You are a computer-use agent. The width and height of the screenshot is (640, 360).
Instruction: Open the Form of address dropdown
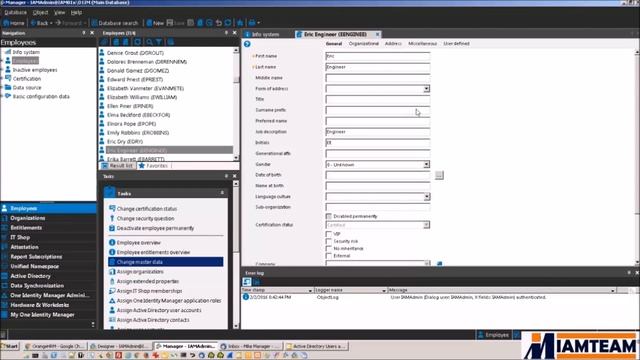click(x=426, y=89)
